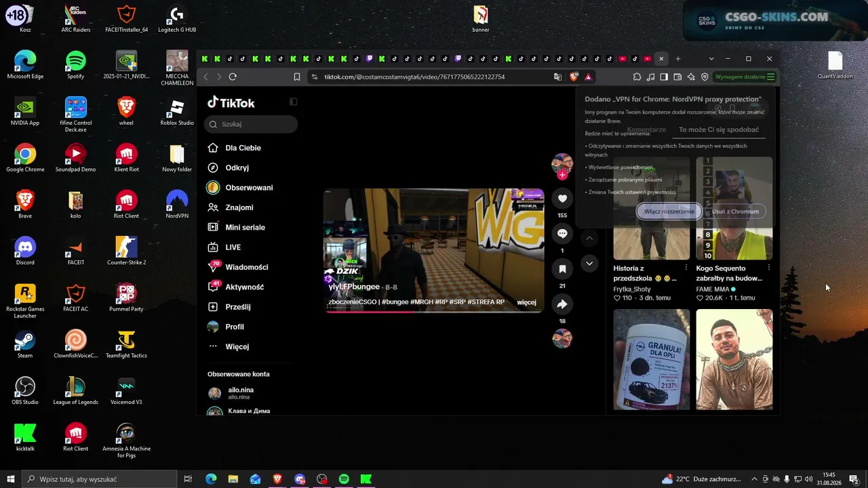This screenshot has width=868, height=488.
Task: Open comments via the speech bubble icon
Action: (562, 234)
